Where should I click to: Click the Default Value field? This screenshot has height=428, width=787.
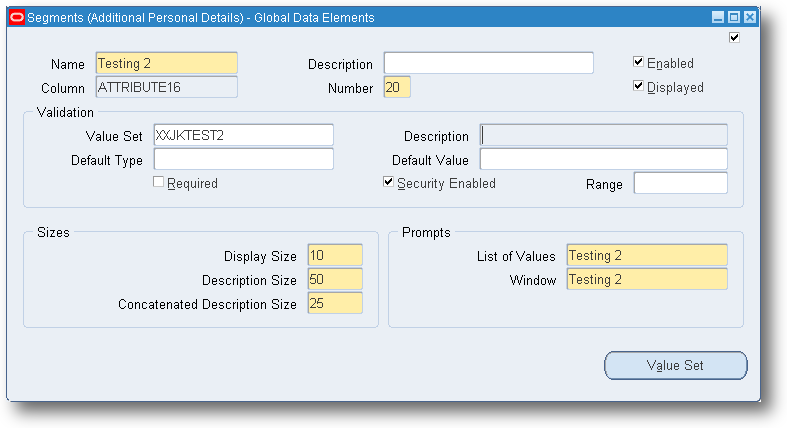[x=604, y=160]
